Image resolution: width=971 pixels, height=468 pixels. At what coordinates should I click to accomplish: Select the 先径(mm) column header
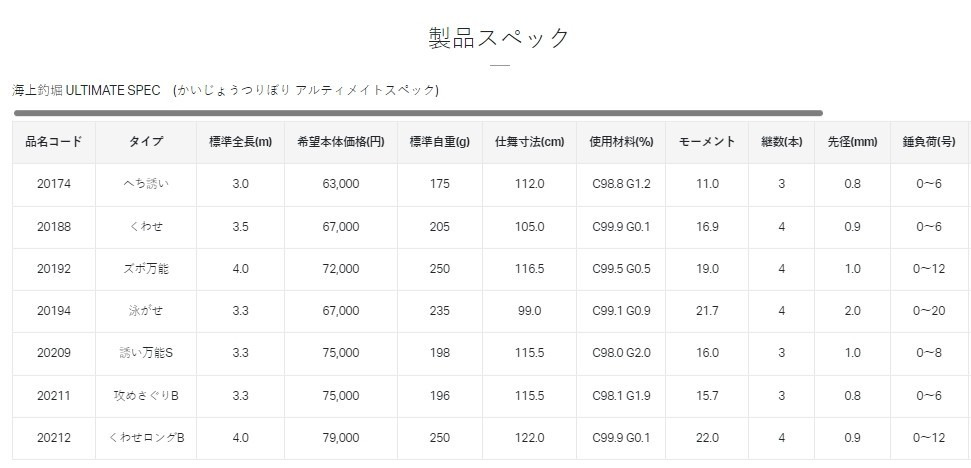pyautogui.click(x=852, y=142)
